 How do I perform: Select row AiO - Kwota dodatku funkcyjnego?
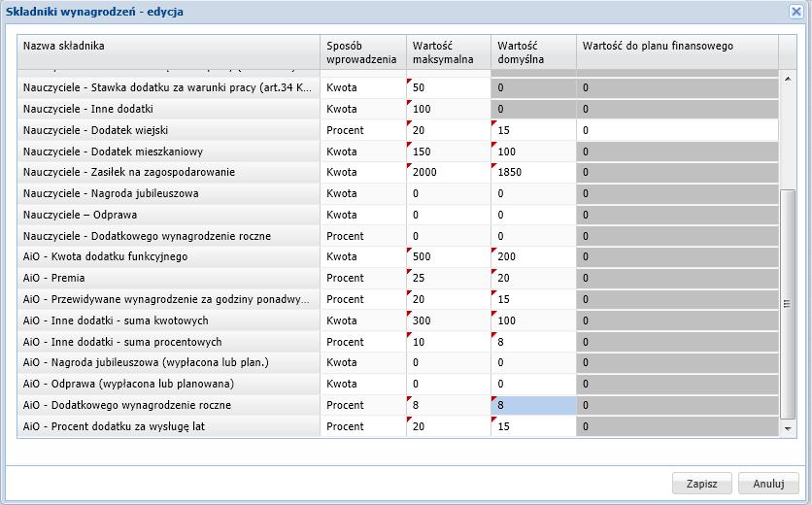click(397, 256)
